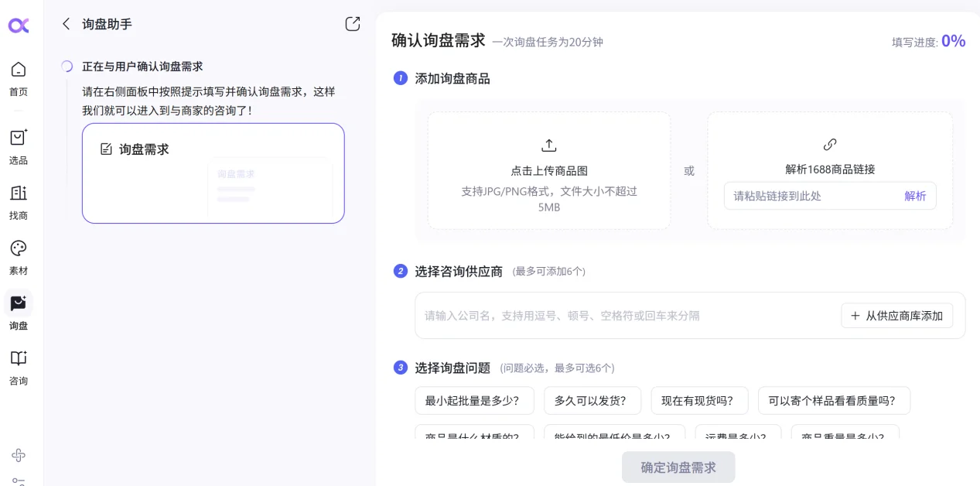Screen dimensions: 980x486
Task: Select question 可以寄个样品看看质量吗?
Action: point(834,401)
